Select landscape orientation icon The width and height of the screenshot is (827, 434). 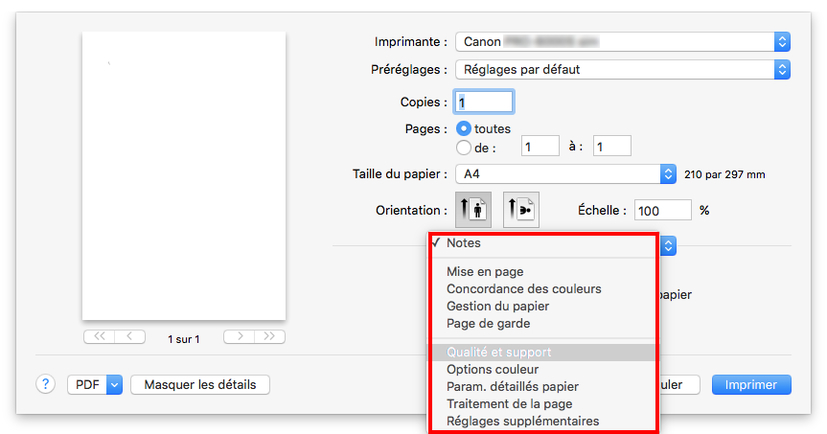pos(521,211)
